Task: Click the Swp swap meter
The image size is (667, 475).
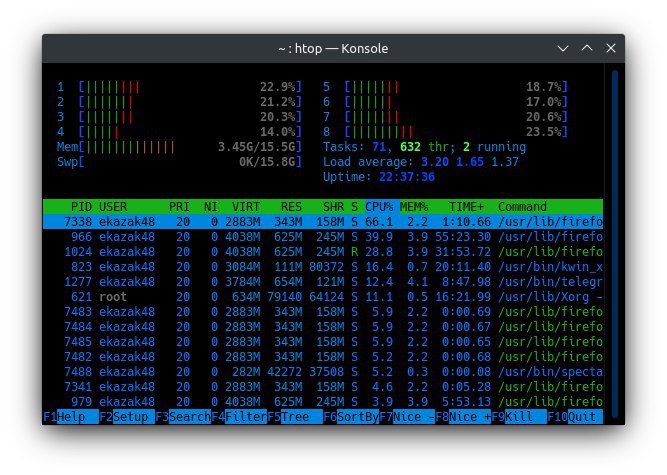Action: pos(180,162)
